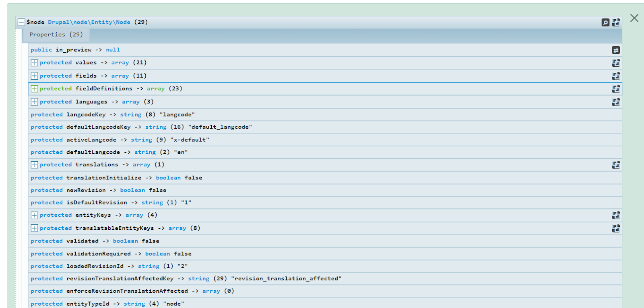Image resolution: width=644 pixels, height=308 pixels.
Task: Select newRevision boolean false row
Action: pos(325,190)
